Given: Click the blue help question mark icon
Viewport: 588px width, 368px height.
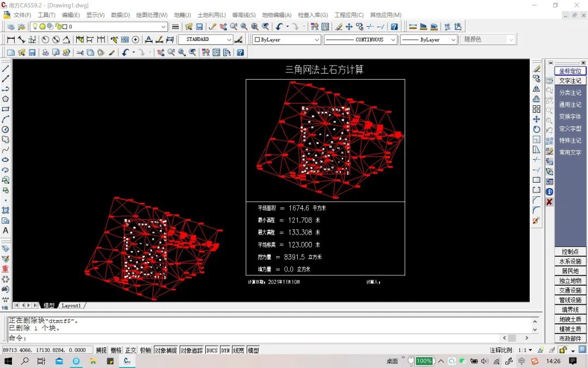Looking at the screenshot, I should pyautogui.click(x=394, y=27).
